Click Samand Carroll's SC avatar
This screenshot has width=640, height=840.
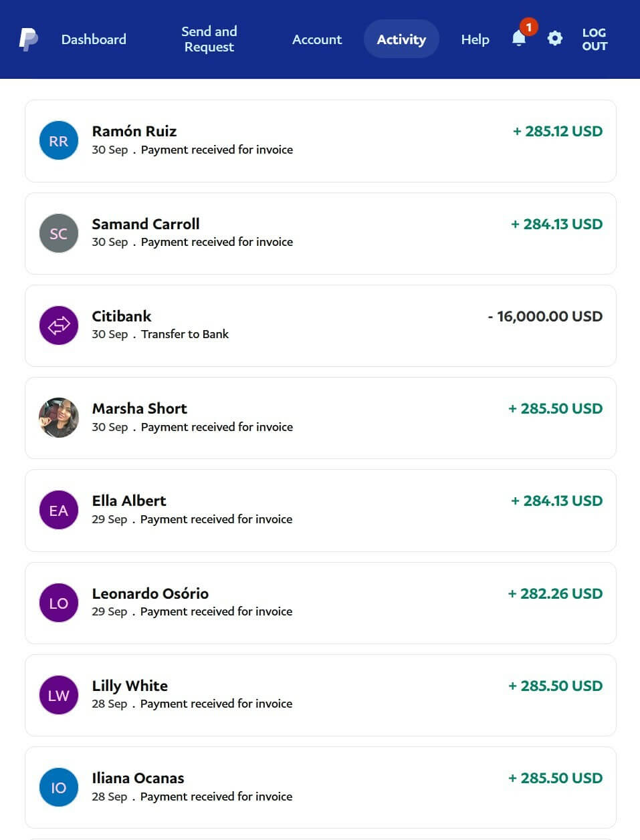click(x=59, y=233)
